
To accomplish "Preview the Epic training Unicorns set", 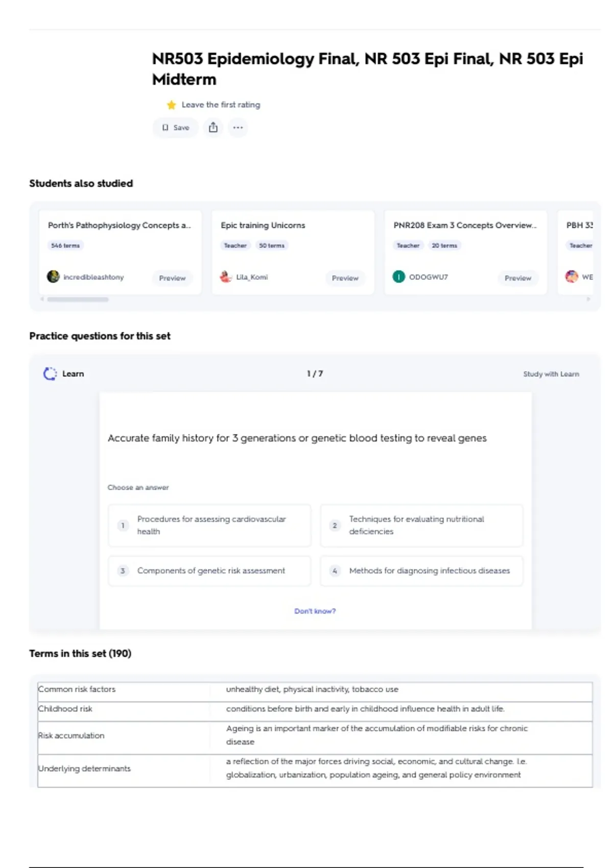I will [345, 278].
